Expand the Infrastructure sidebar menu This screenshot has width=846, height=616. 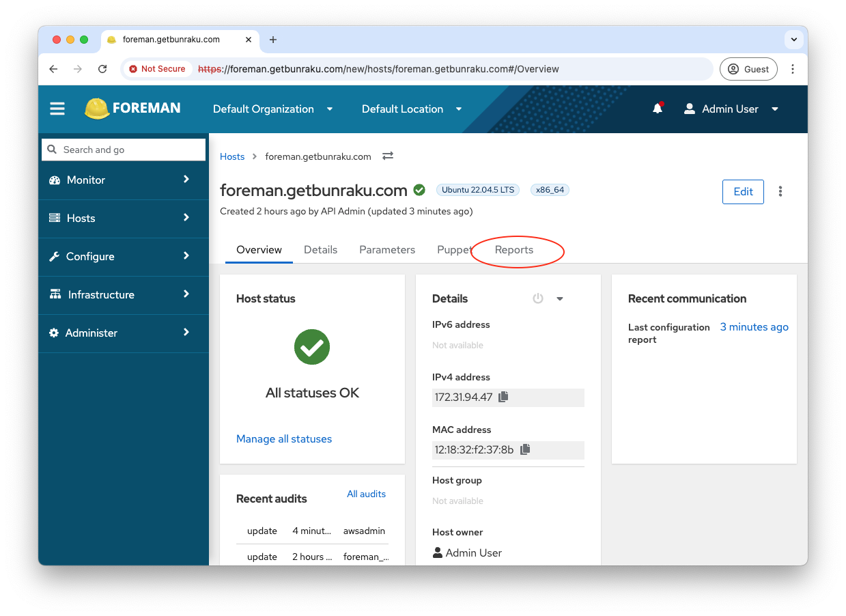[x=124, y=295]
